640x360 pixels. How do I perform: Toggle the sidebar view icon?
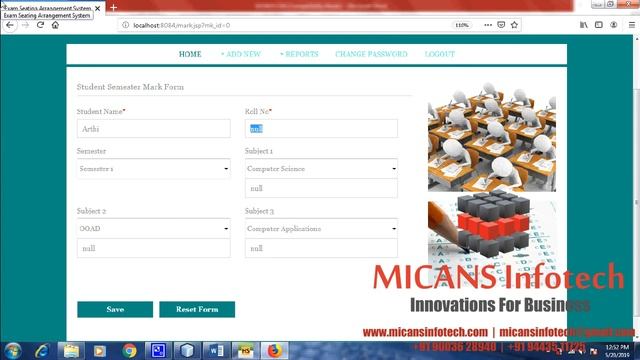point(599,25)
